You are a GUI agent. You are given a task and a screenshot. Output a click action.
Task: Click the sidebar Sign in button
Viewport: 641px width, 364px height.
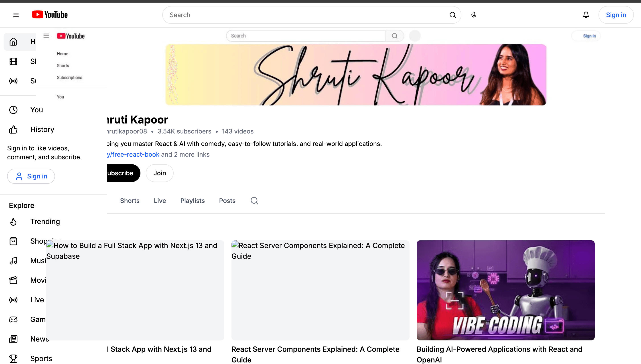(x=31, y=176)
